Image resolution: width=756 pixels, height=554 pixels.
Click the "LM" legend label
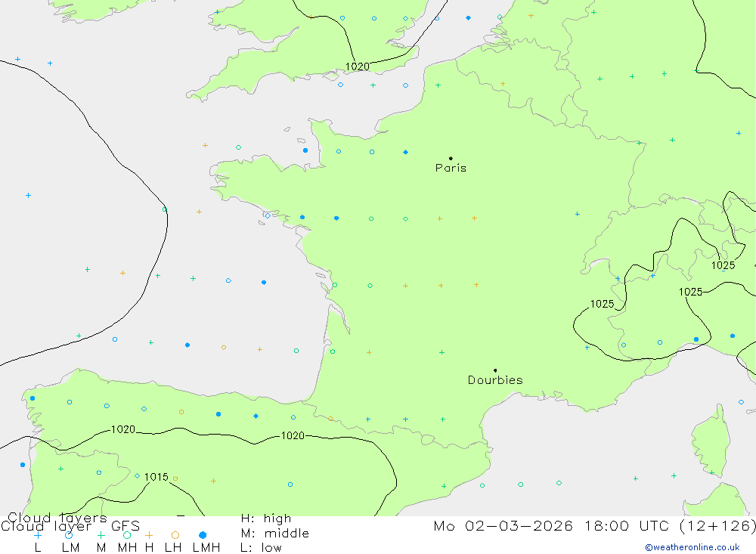(70, 548)
